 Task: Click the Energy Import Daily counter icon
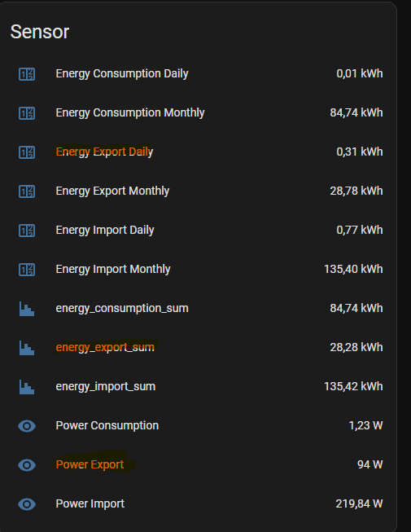(x=27, y=231)
